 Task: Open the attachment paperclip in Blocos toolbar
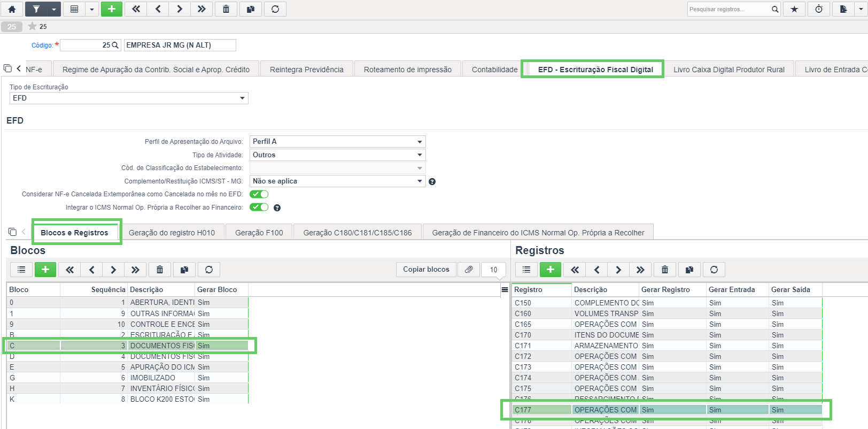(x=469, y=270)
